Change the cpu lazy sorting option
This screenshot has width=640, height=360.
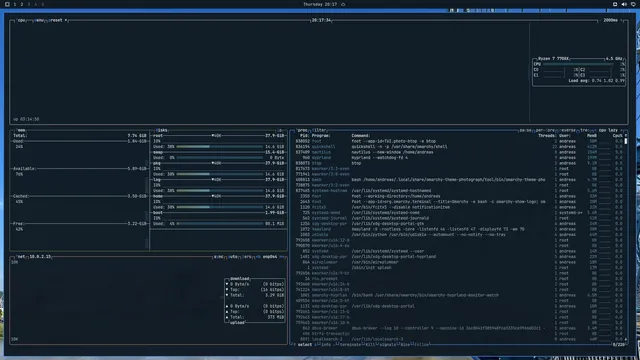click(x=608, y=130)
